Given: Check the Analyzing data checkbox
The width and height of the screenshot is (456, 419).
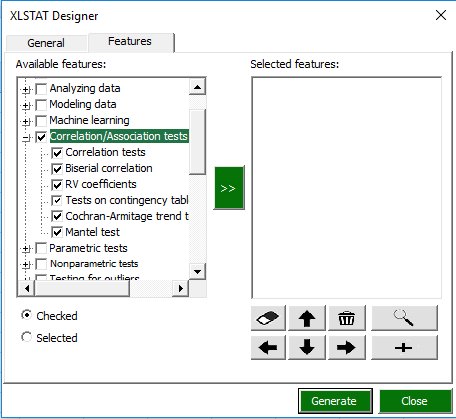Looking at the screenshot, I should (41, 89).
